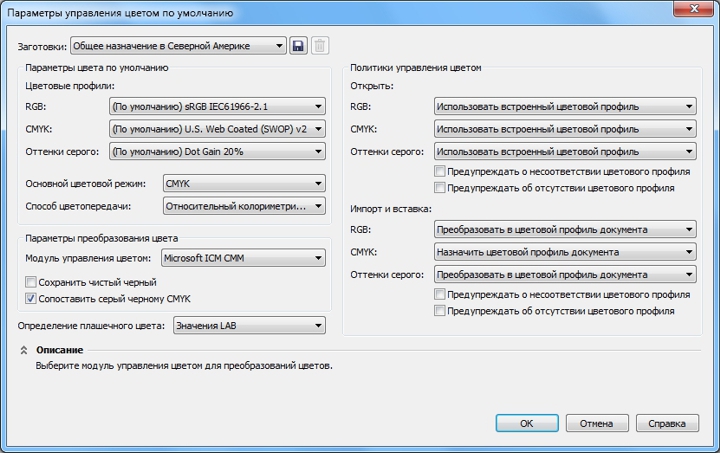Click the Параметры преобразования цвета group label
The height and width of the screenshot is (453, 720).
(x=101, y=238)
